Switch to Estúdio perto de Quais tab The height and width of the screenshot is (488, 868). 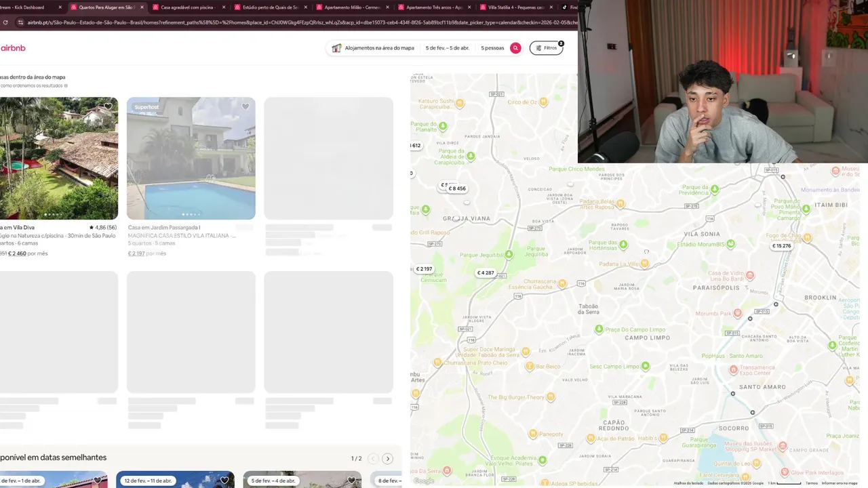point(270,7)
